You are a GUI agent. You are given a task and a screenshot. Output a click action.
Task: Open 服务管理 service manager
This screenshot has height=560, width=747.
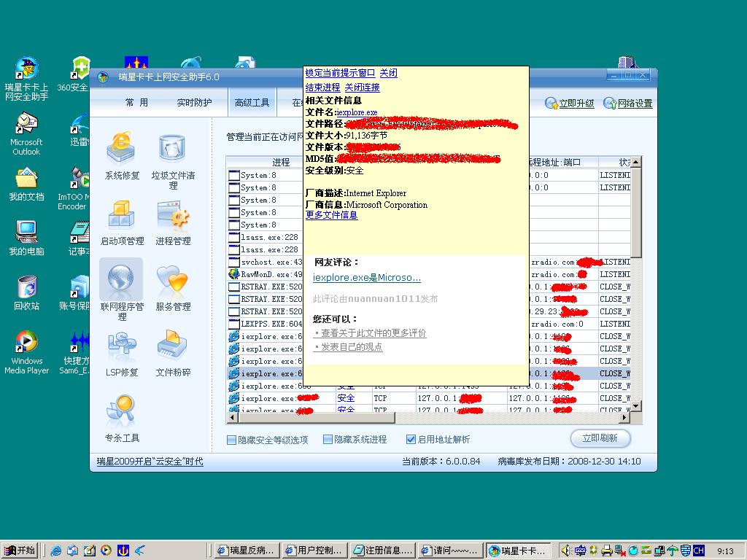pyautogui.click(x=173, y=287)
